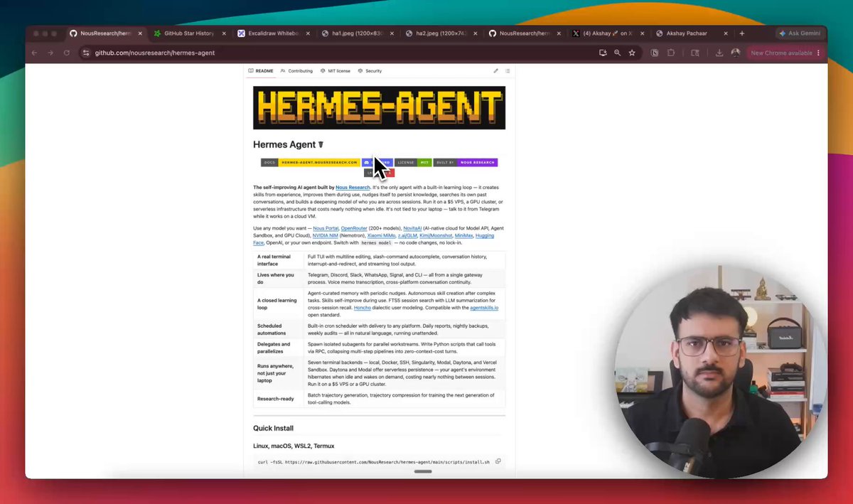Open the NVIDIA NIM link

pos(325,235)
